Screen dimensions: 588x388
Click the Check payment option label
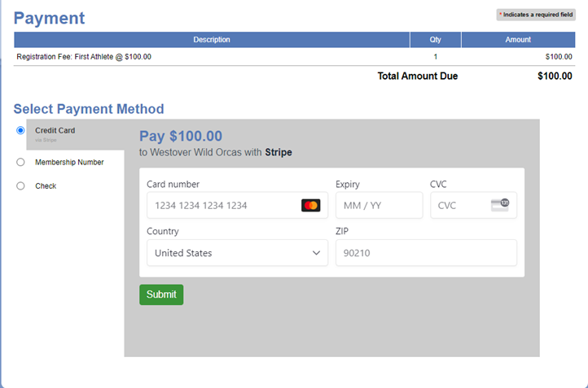pyautogui.click(x=46, y=185)
